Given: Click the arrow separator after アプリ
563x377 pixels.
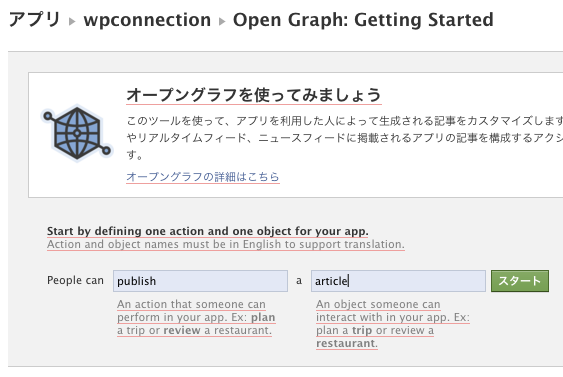Looking at the screenshot, I should point(72,22).
